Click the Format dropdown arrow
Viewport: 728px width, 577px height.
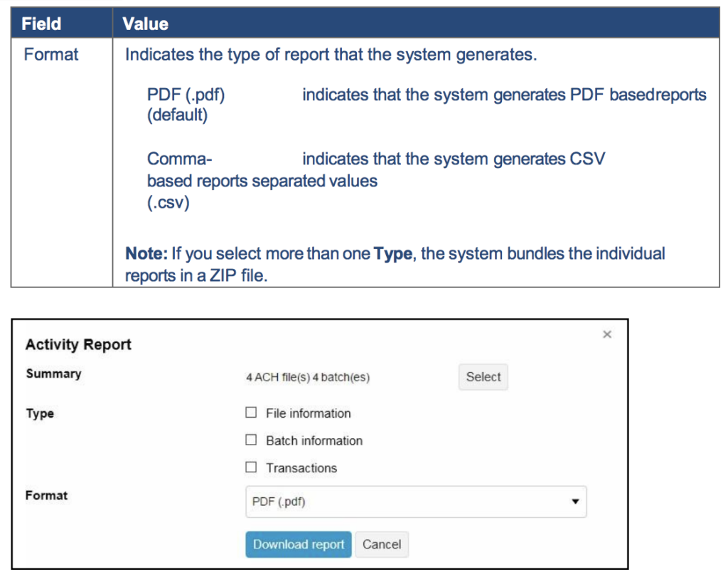coord(574,502)
